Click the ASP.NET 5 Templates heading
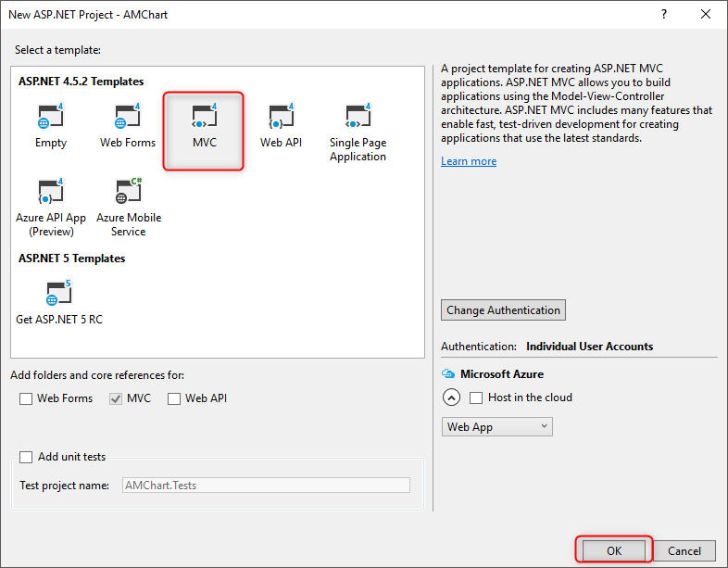 pyautogui.click(x=72, y=259)
